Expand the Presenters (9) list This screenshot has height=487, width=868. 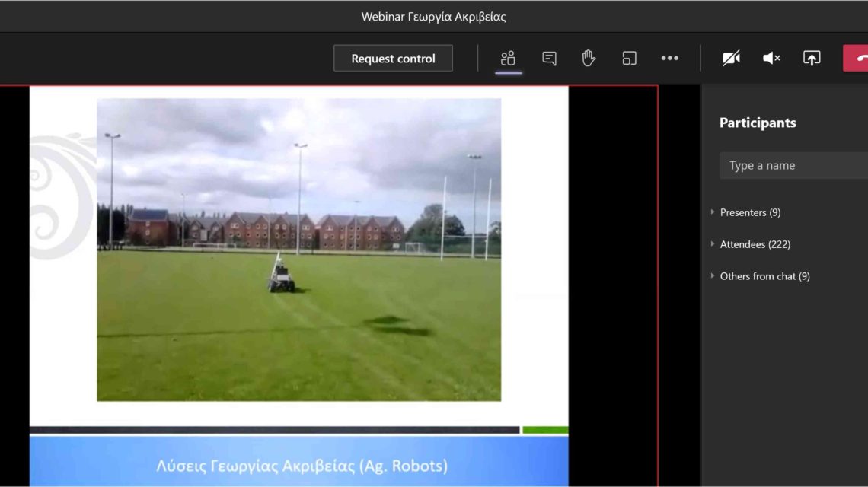point(750,212)
